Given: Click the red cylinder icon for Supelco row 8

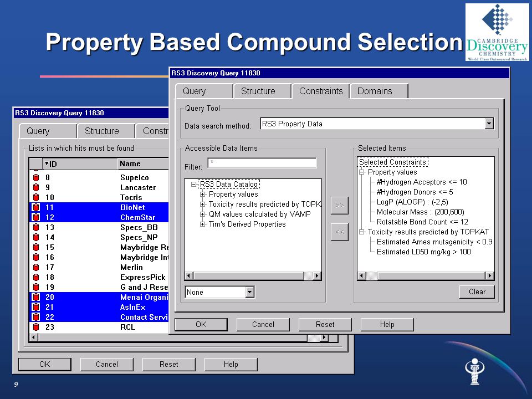Looking at the screenshot, I should (35, 177).
